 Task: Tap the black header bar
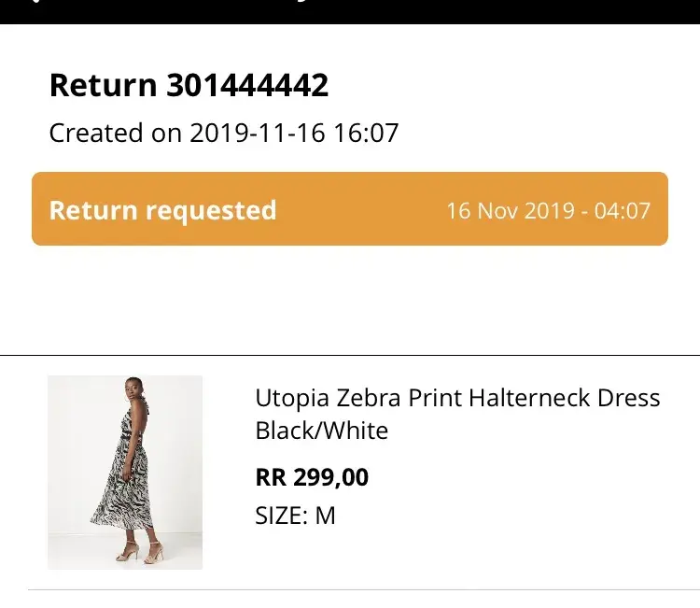(350, 11)
